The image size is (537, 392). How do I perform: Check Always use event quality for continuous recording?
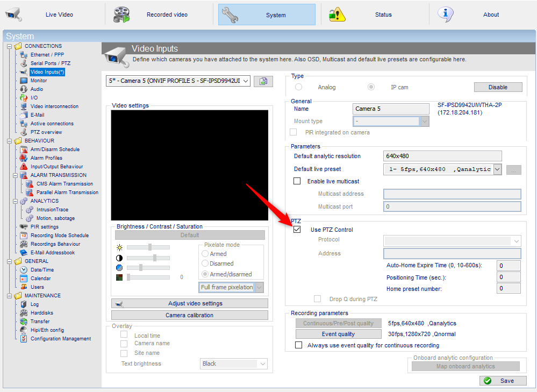(x=299, y=345)
